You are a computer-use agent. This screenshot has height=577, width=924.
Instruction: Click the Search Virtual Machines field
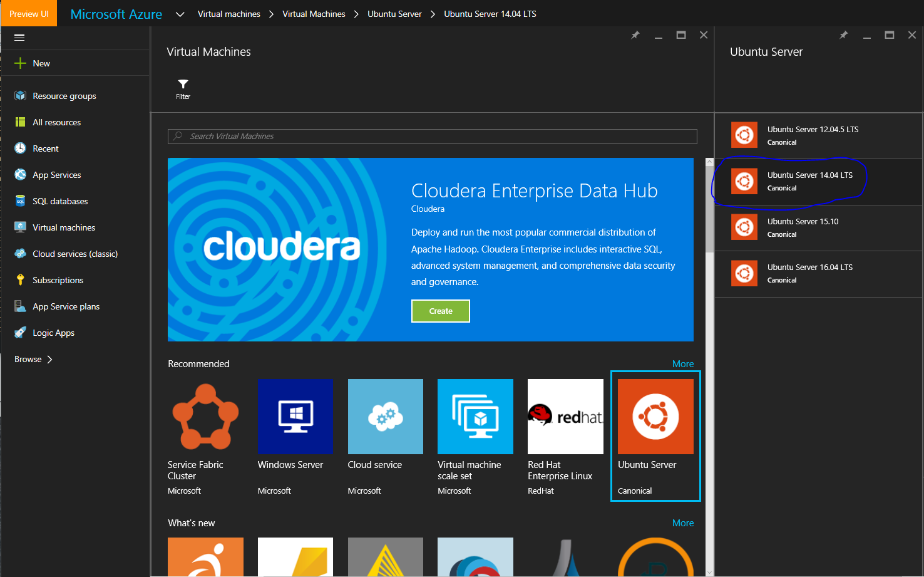click(x=433, y=136)
